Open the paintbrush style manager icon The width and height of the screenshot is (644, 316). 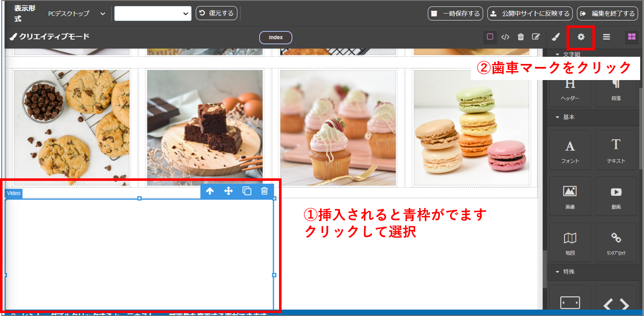pyautogui.click(x=556, y=37)
